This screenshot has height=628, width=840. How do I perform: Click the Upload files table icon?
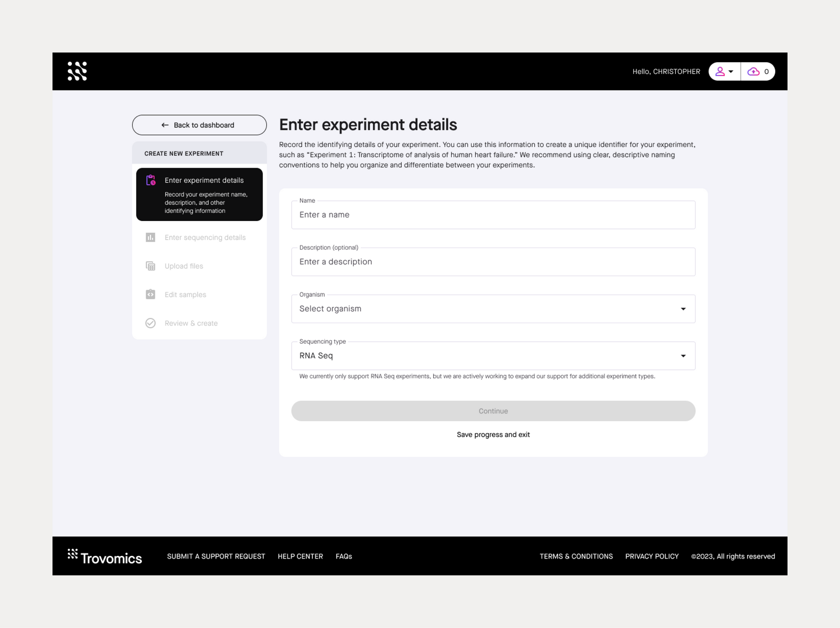(x=150, y=266)
